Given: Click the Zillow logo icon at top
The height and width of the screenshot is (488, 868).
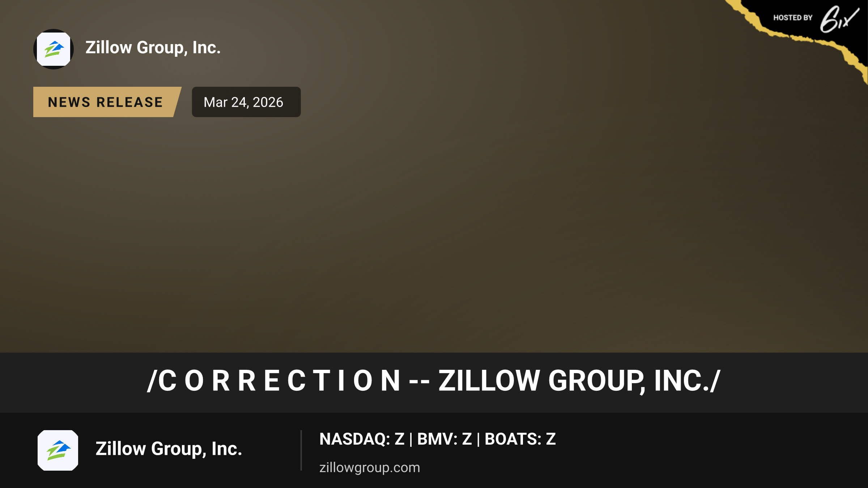Looking at the screenshot, I should (x=54, y=49).
